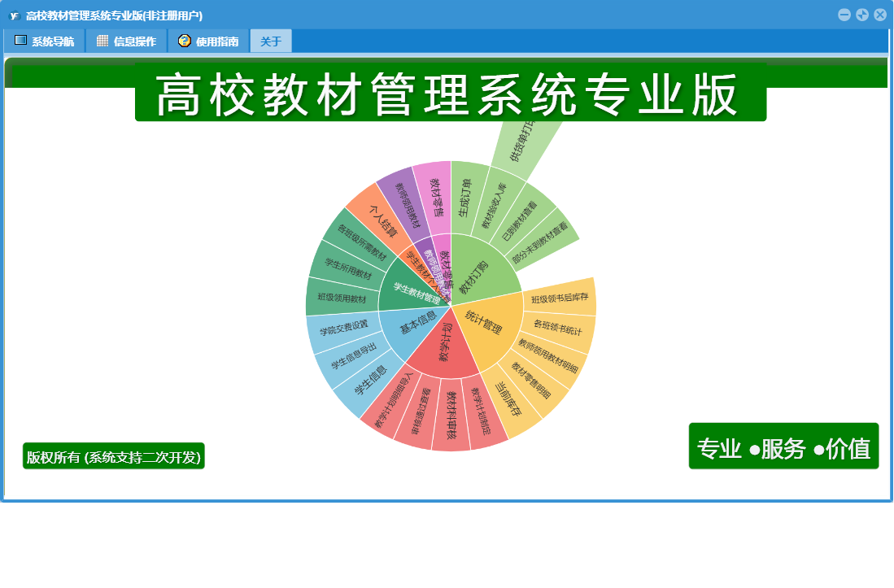
Task: Open the 学院交费设置 segment
Action: [x=343, y=329]
